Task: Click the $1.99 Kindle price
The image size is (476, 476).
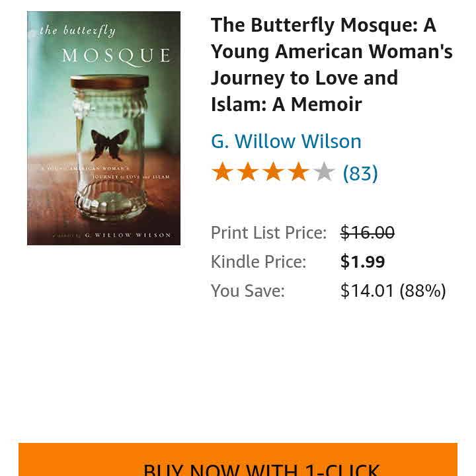Action: (x=362, y=262)
